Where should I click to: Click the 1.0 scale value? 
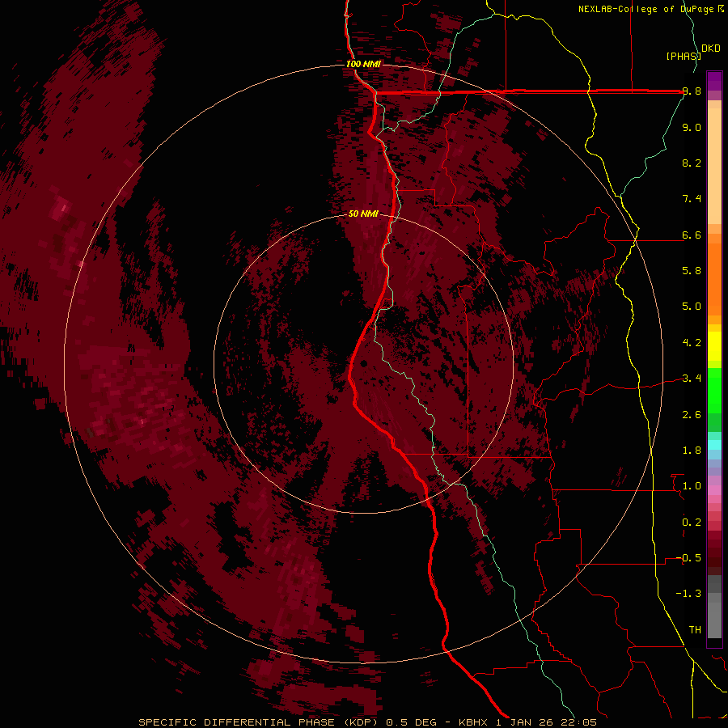point(692,486)
